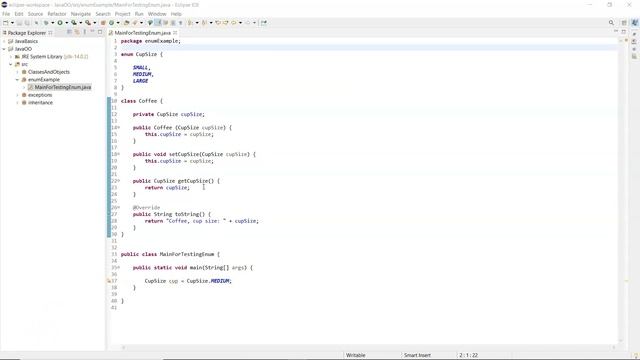Go to Last Edit Location icon
The height and width of the screenshot is (360, 640).
coord(218,23)
